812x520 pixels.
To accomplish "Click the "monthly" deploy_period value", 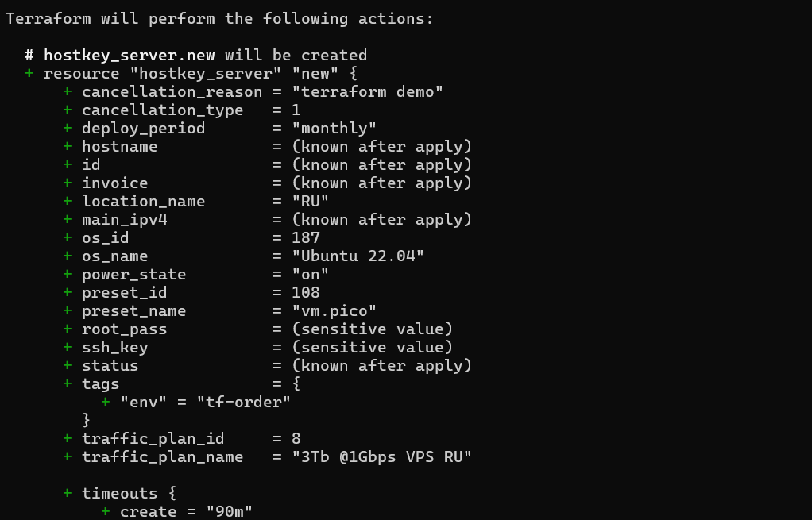I will click(x=334, y=129).
